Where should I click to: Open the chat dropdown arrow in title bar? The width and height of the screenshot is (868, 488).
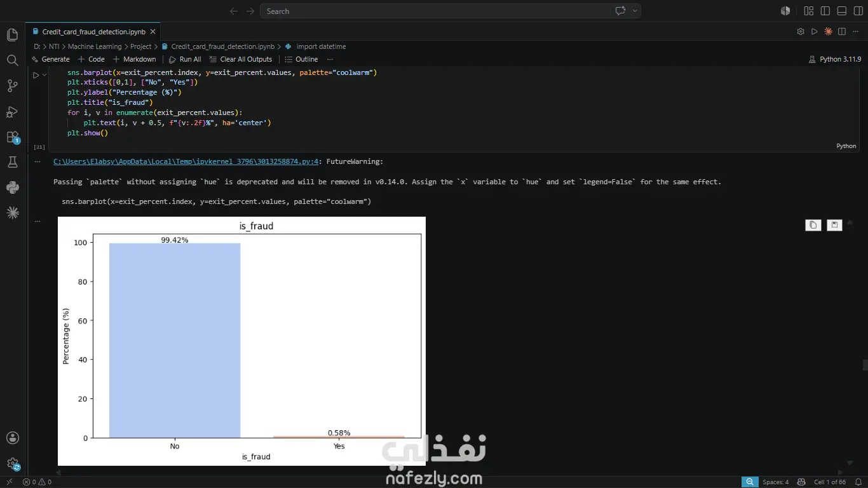click(634, 11)
